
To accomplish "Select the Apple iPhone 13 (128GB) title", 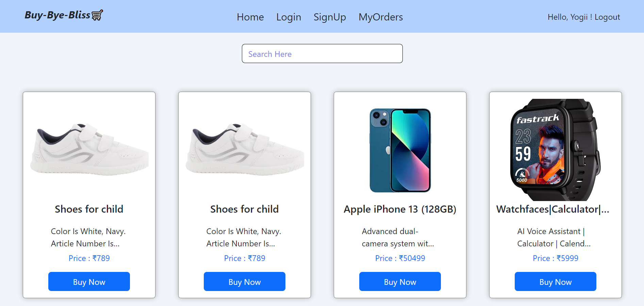I will 400,209.
